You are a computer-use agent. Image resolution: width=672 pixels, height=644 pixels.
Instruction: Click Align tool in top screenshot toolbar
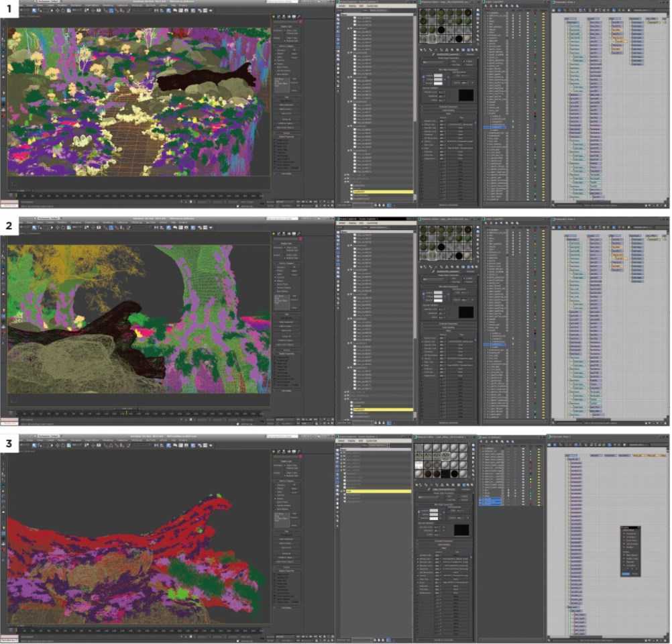(162, 10)
